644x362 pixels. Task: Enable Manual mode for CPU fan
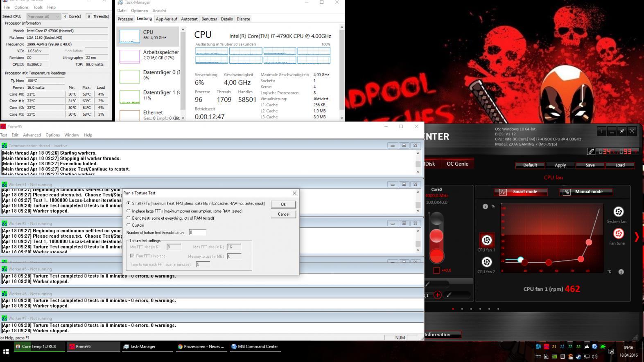585,191
